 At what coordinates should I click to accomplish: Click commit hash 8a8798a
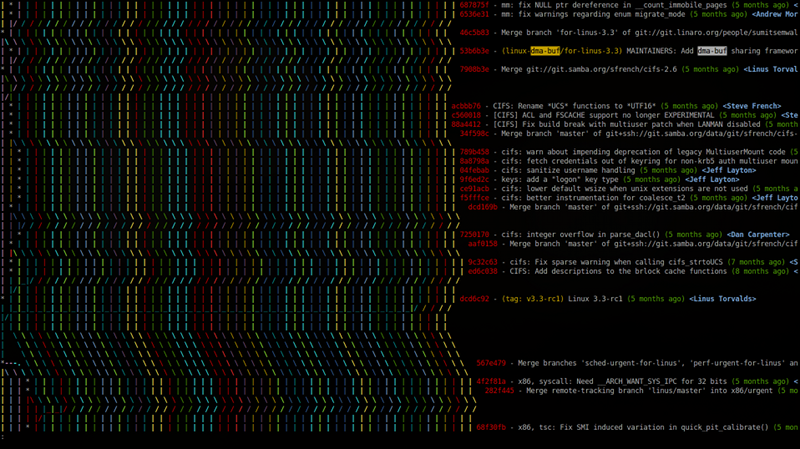474,161
